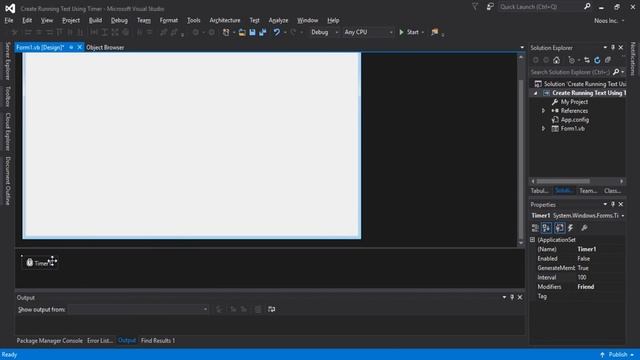Screen dimensions: 640x360
Task: Click the Open File folder icon
Action: 242,32
